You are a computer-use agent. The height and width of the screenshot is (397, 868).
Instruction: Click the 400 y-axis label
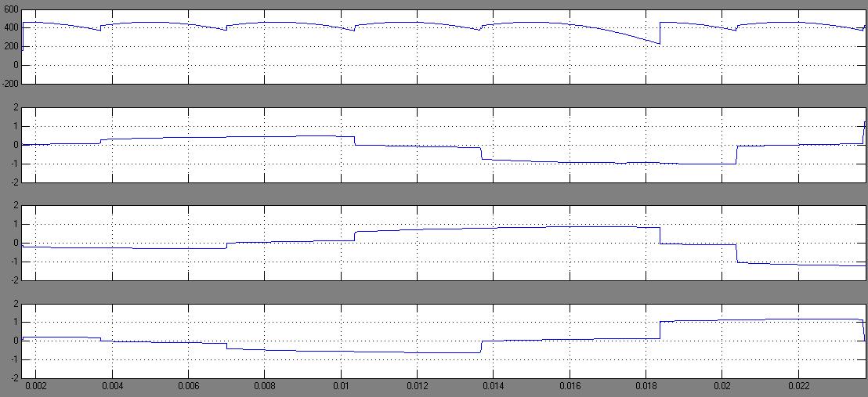click(12, 27)
